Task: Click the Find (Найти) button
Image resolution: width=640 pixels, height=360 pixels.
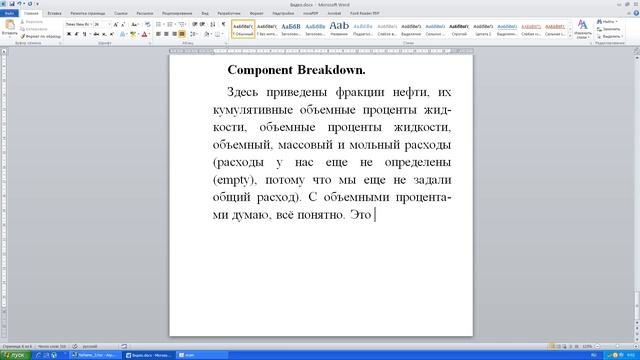Action: (608, 22)
